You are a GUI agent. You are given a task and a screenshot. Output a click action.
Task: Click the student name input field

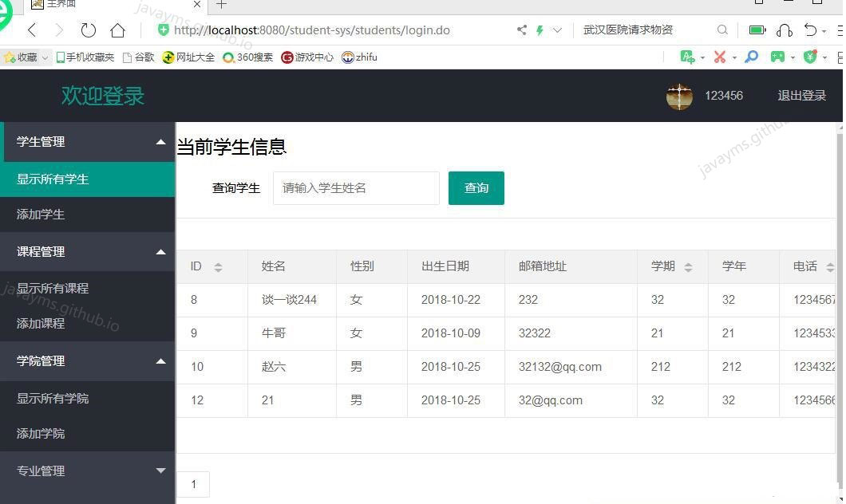[355, 187]
